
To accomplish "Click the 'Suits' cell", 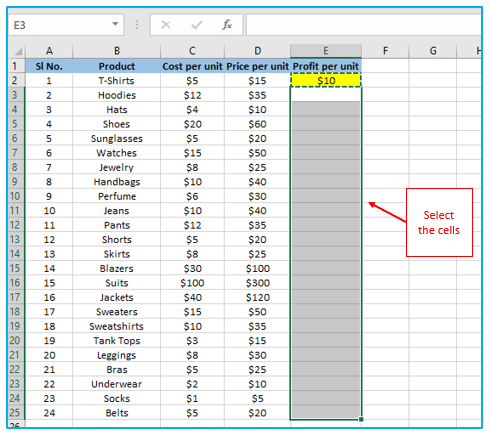I will (117, 283).
